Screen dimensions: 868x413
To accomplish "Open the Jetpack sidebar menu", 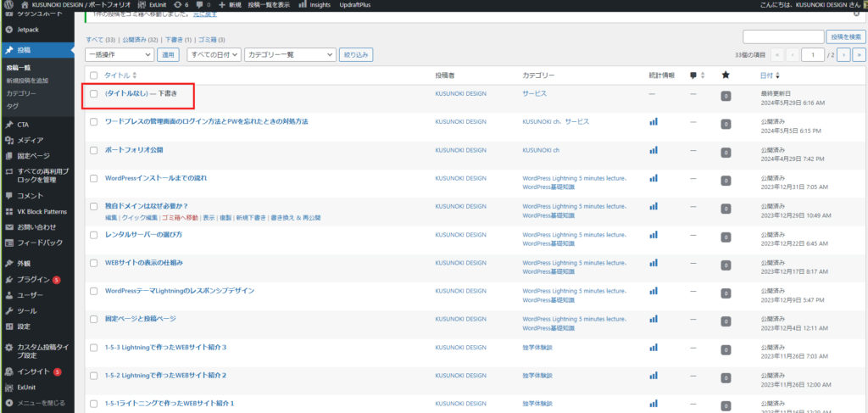I will [28, 29].
